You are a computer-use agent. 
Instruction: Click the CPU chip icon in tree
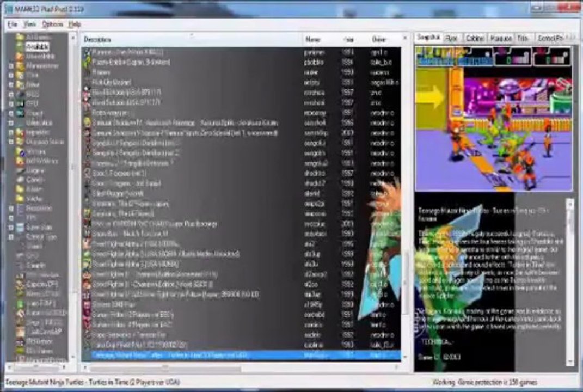(x=20, y=103)
